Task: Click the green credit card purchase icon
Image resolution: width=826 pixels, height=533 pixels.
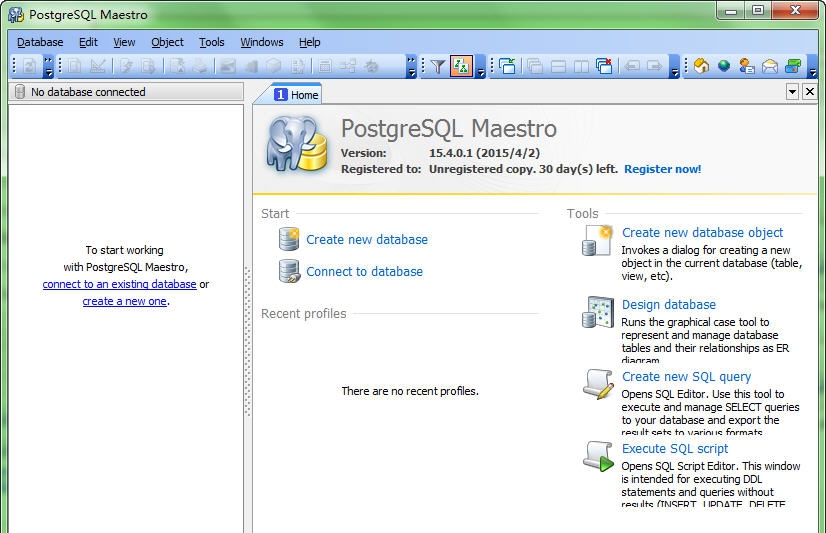Action: tap(793, 66)
